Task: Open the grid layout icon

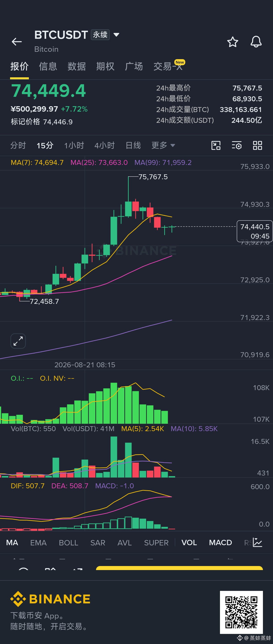Action: click(x=258, y=145)
